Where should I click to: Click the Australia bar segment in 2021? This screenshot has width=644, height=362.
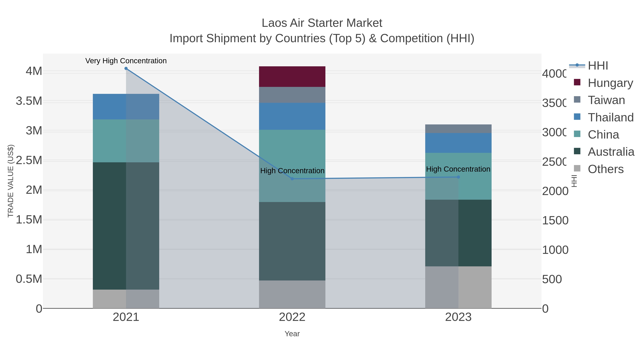point(126,226)
